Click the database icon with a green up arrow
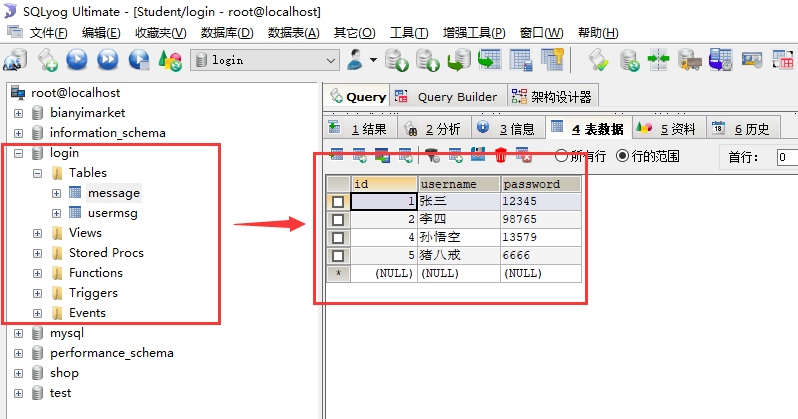This screenshot has width=798, height=419. click(x=428, y=60)
